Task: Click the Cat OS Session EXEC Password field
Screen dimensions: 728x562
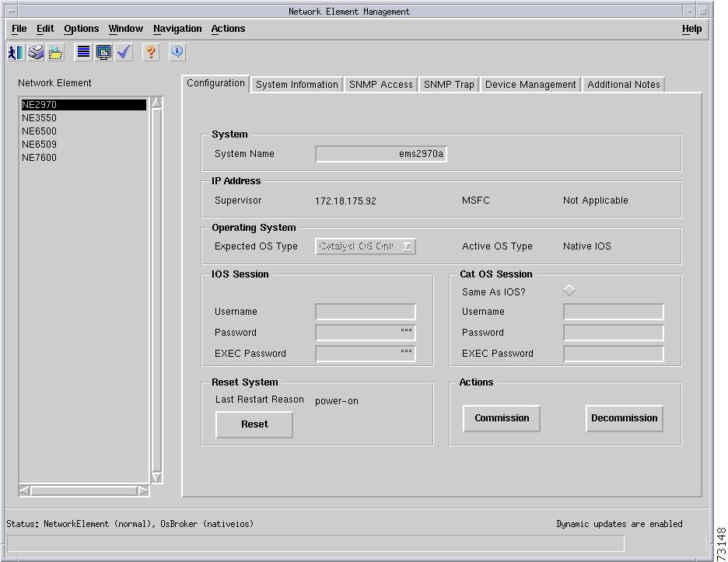Action: click(614, 354)
